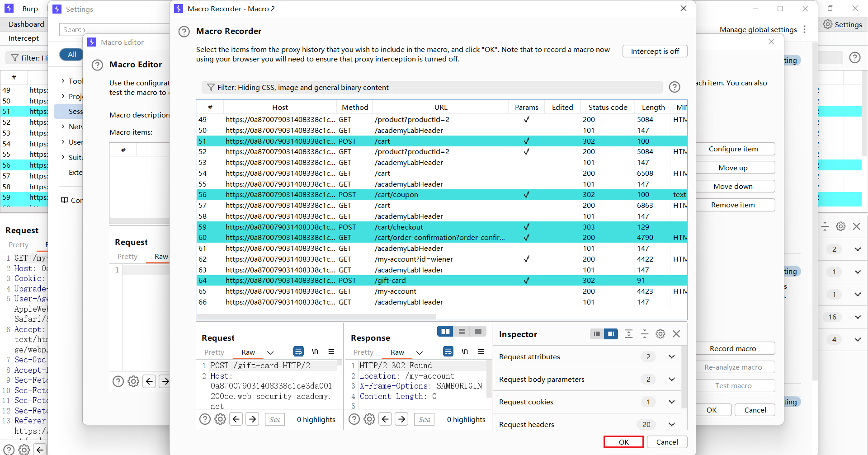The width and height of the screenshot is (868, 455).
Task: Open Manage global settings options menu
Action: (804, 29)
